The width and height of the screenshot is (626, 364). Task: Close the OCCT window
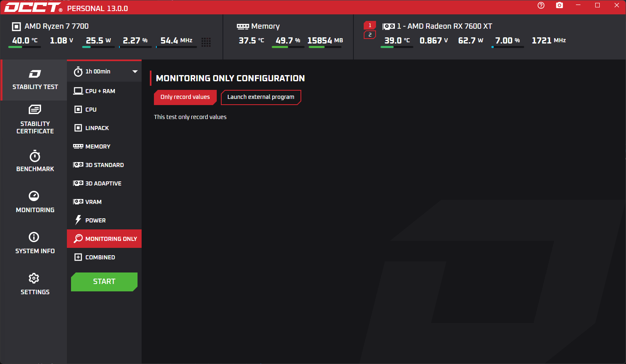tap(617, 5)
